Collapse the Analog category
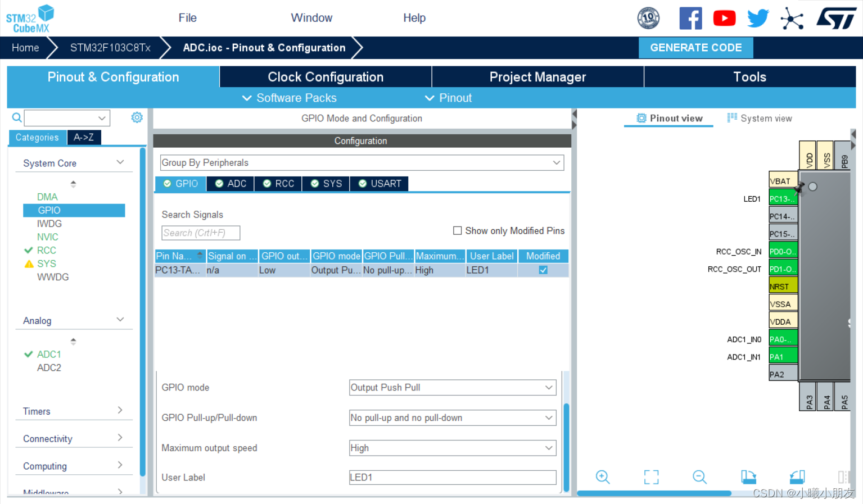 (x=120, y=320)
